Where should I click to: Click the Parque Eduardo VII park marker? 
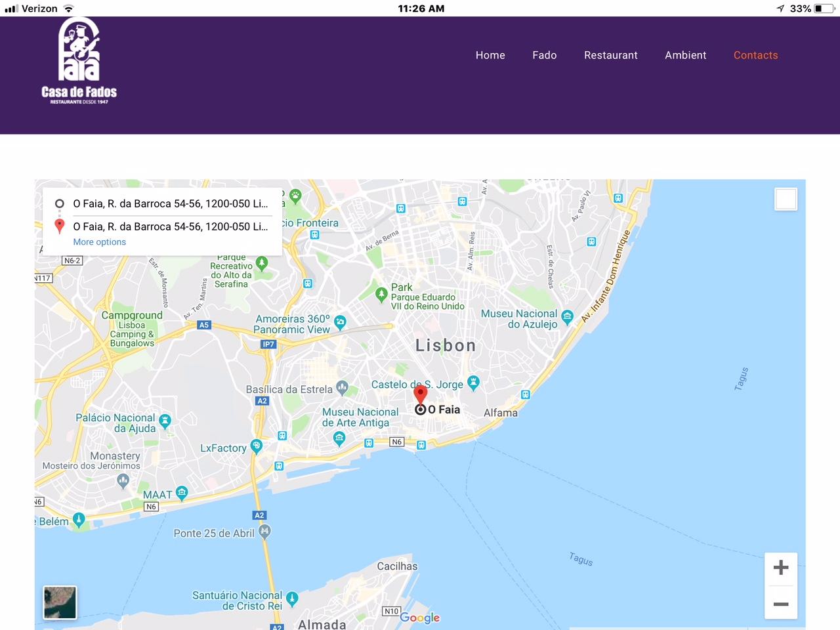(x=381, y=294)
